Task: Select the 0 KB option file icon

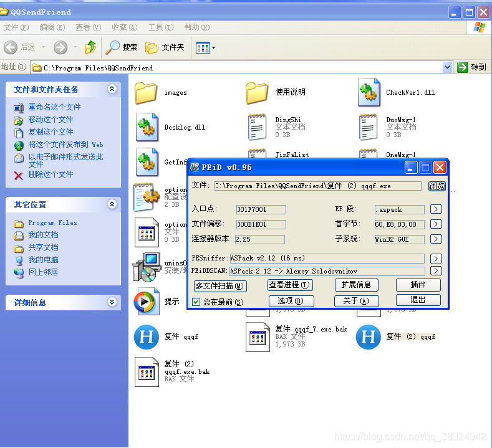Action: [147, 232]
